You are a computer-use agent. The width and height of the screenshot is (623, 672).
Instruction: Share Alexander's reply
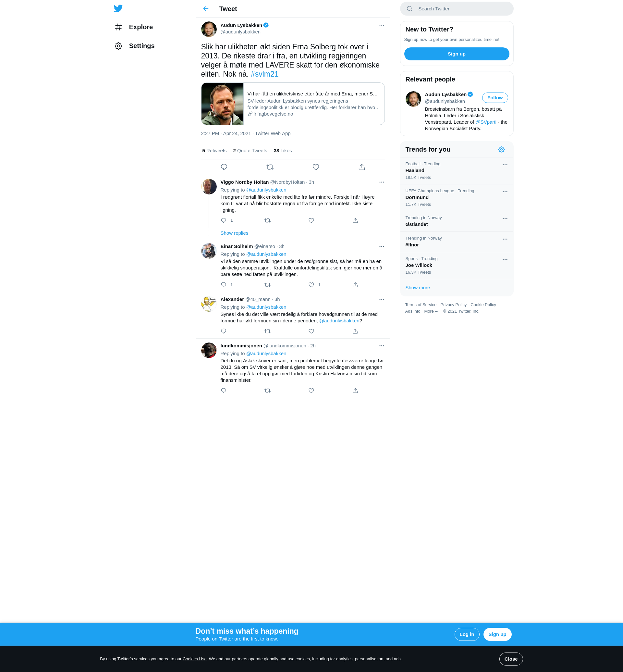(355, 331)
